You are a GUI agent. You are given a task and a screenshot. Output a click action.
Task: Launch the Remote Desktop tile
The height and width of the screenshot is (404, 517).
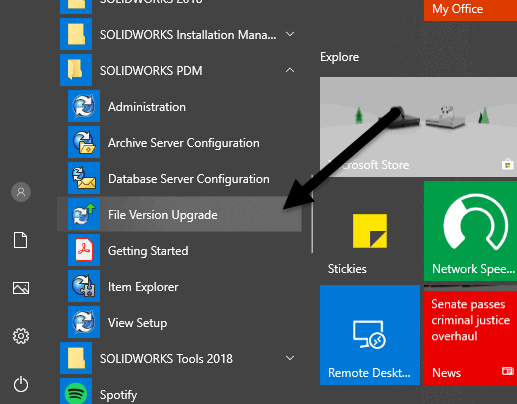pos(370,335)
